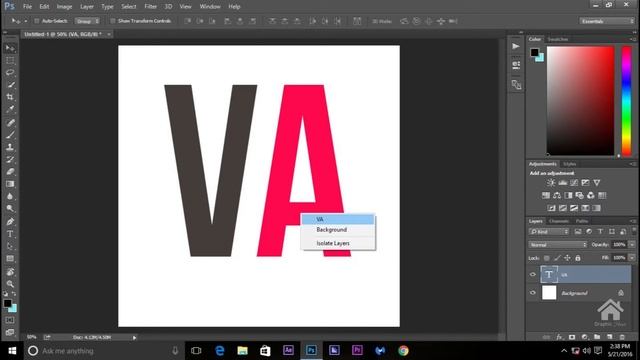This screenshot has height=360, width=640.
Task: Select the Hand tool
Action: [x=10, y=272]
